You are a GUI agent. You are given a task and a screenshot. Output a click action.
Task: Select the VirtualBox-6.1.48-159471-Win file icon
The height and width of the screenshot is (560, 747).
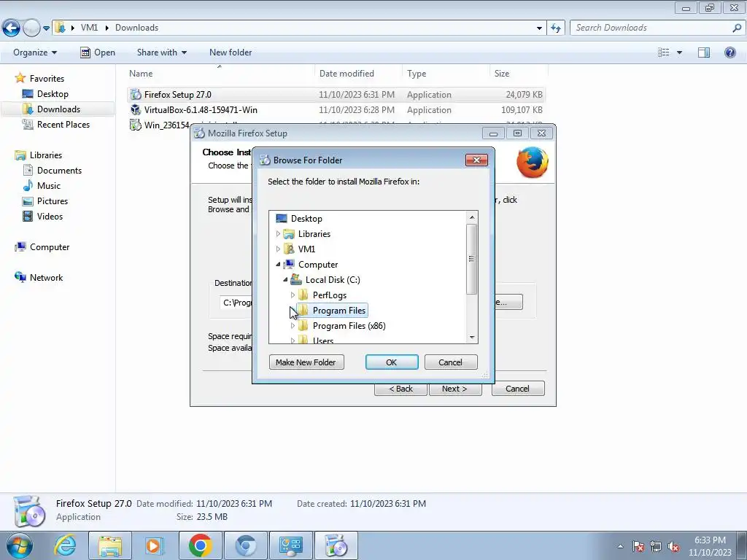pos(136,109)
